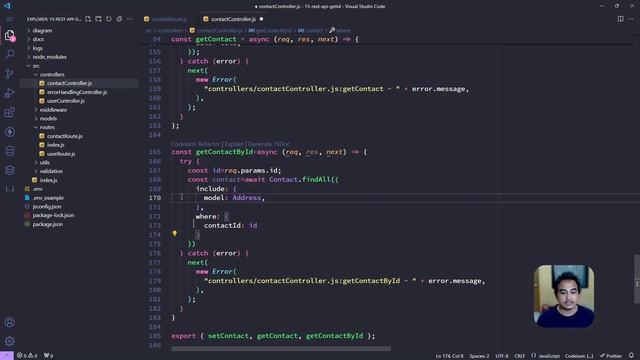This screenshot has width=640, height=360.
Task: Click the lightbulb code action icon
Action: (x=175, y=233)
